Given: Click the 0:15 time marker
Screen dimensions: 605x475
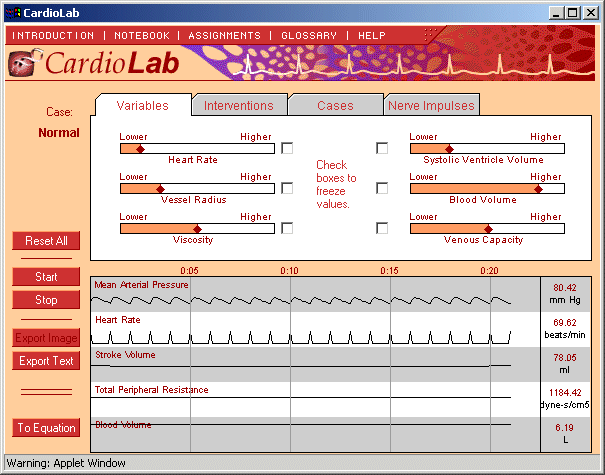Looking at the screenshot, I should (389, 271).
